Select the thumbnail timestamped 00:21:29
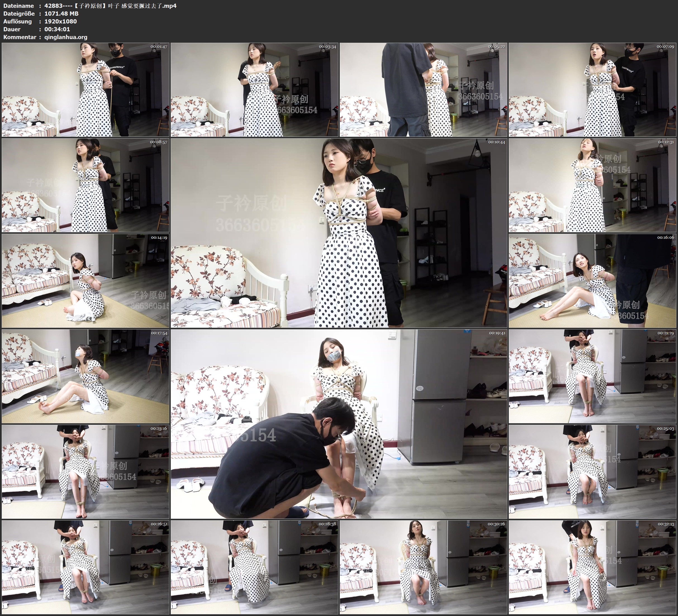 (x=592, y=376)
